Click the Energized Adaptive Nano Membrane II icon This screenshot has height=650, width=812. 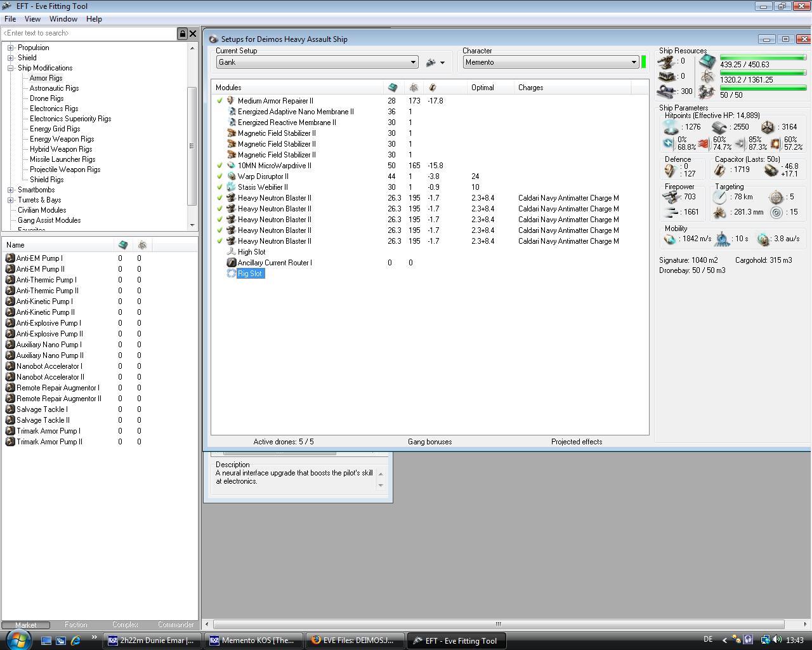(231, 112)
